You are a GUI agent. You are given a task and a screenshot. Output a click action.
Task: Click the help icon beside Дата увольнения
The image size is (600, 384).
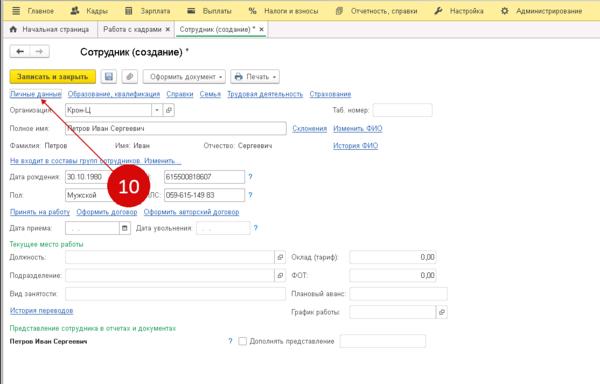click(256, 228)
